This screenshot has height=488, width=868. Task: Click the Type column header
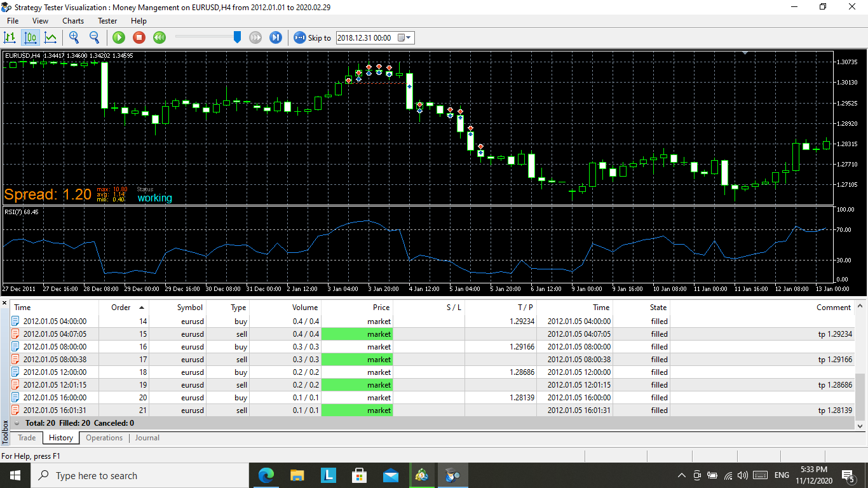point(227,308)
